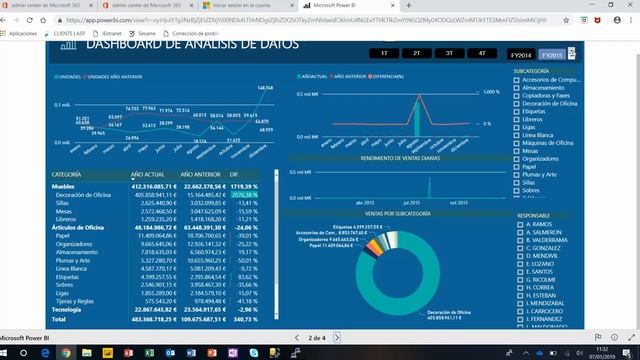The height and width of the screenshot is (360, 640).
Task: Check the H. CORREA responsable checkbox
Action: click(x=520, y=288)
